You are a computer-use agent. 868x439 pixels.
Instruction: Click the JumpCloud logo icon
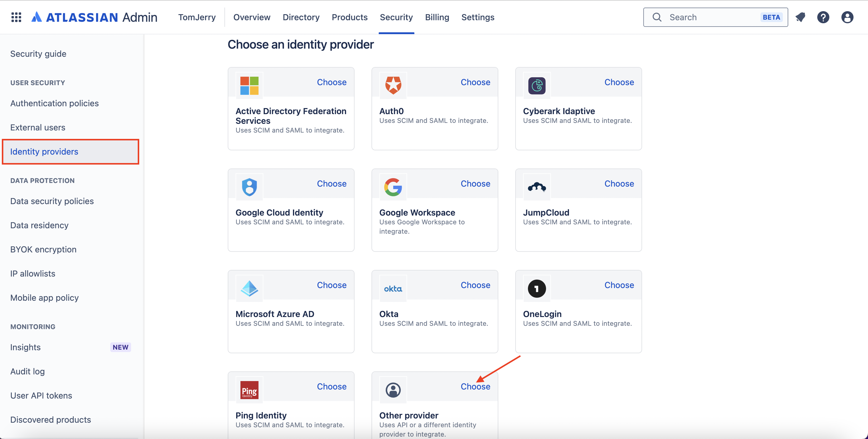coord(537,187)
